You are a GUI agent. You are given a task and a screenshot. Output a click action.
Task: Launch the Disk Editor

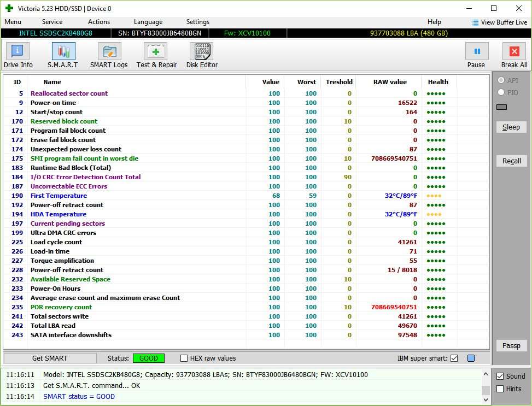point(202,56)
